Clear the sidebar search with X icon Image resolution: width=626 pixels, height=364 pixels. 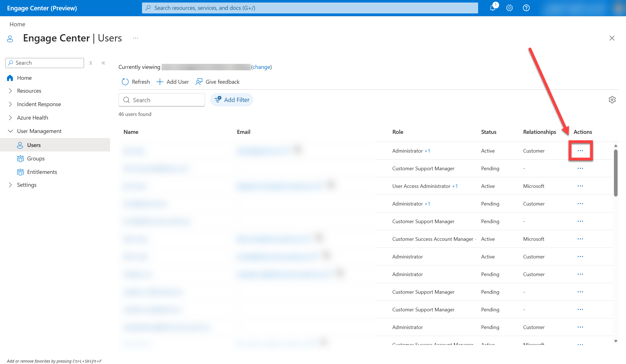point(91,63)
